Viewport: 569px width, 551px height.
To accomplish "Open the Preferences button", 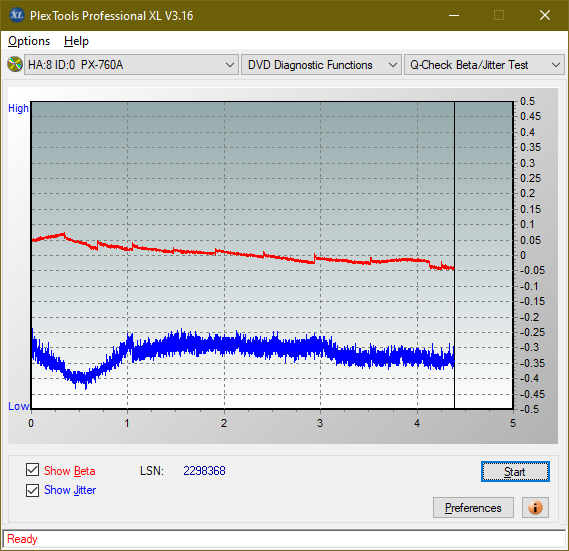I will point(473,507).
